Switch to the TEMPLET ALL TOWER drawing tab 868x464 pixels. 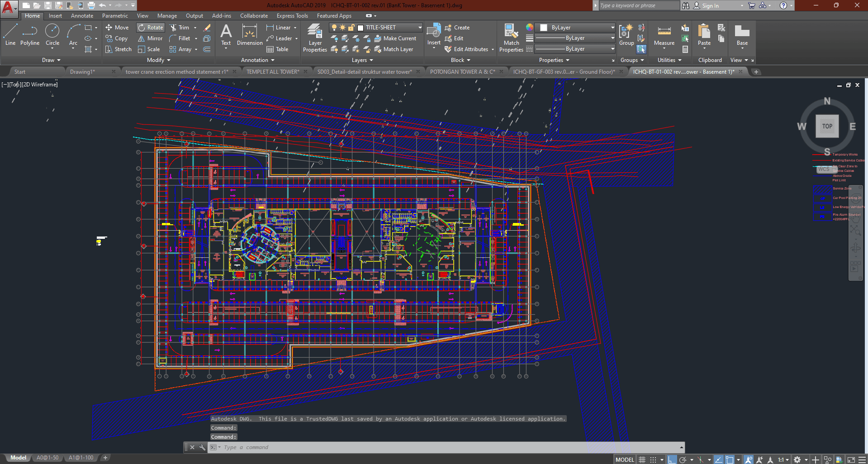(273, 72)
